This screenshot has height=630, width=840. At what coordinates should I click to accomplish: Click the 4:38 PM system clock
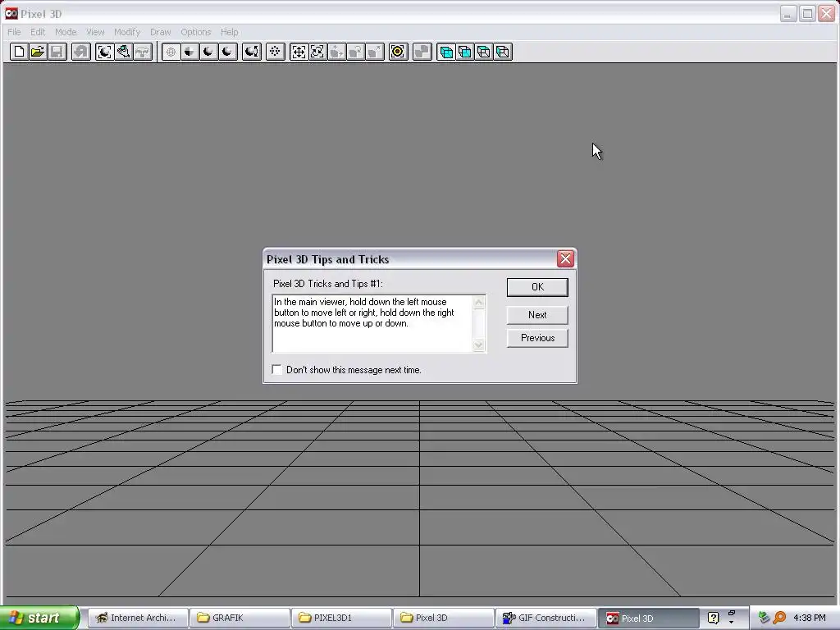[x=810, y=618]
